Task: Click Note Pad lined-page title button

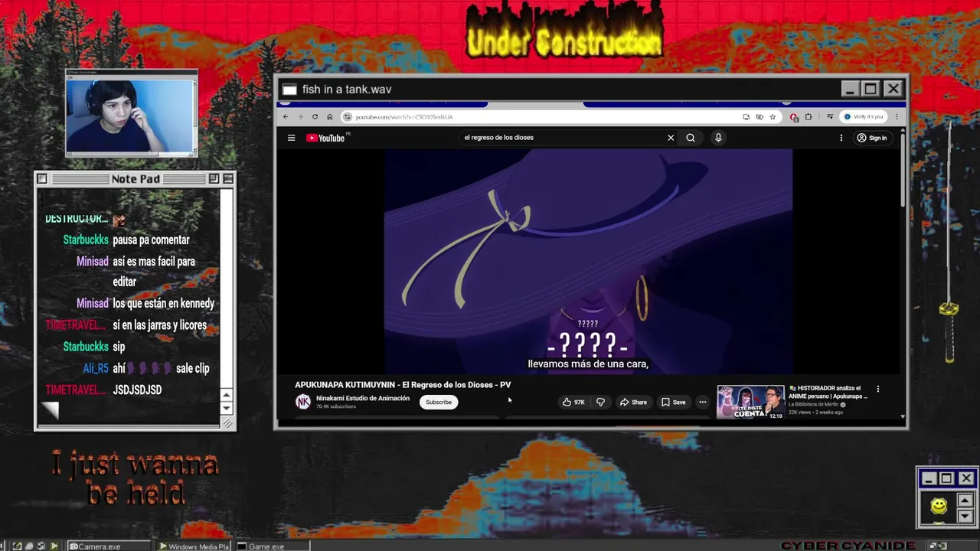Action: (228, 179)
